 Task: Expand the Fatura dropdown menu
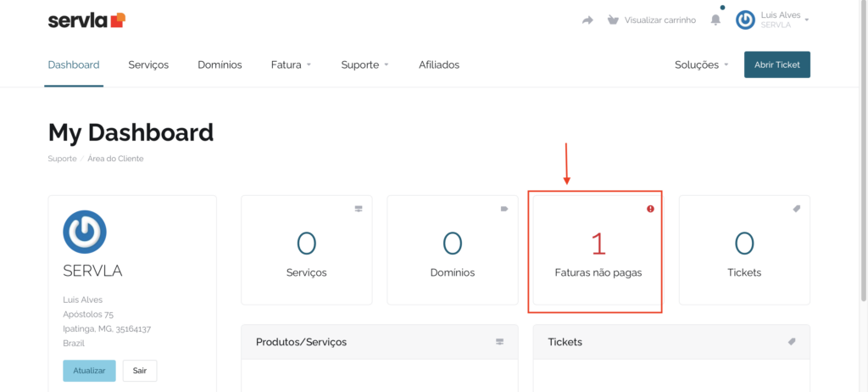[x=292, y=64]
